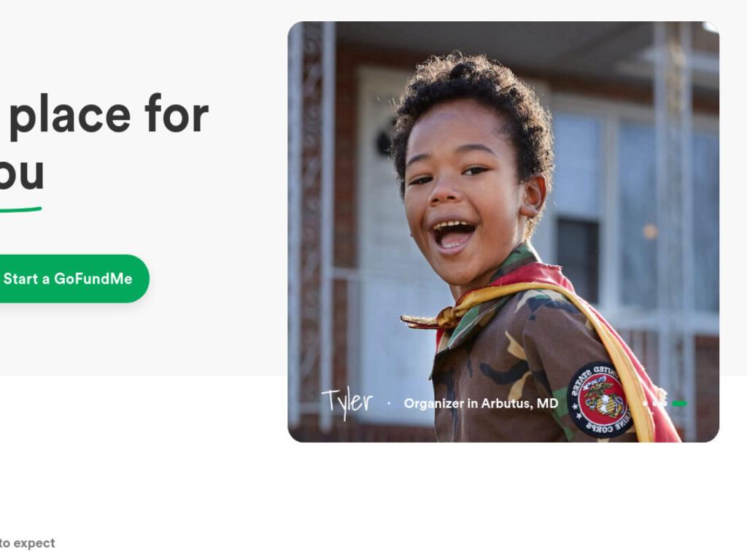Select the Organizer in Arbutus, MD caption

481,403
